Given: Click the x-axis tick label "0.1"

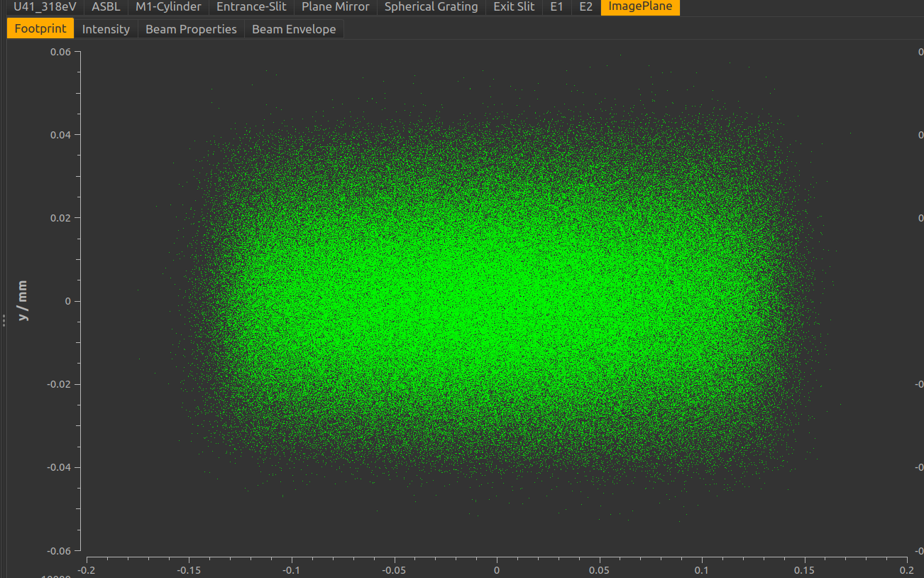Looking at the screenshot, I should (x=702, y=569).
